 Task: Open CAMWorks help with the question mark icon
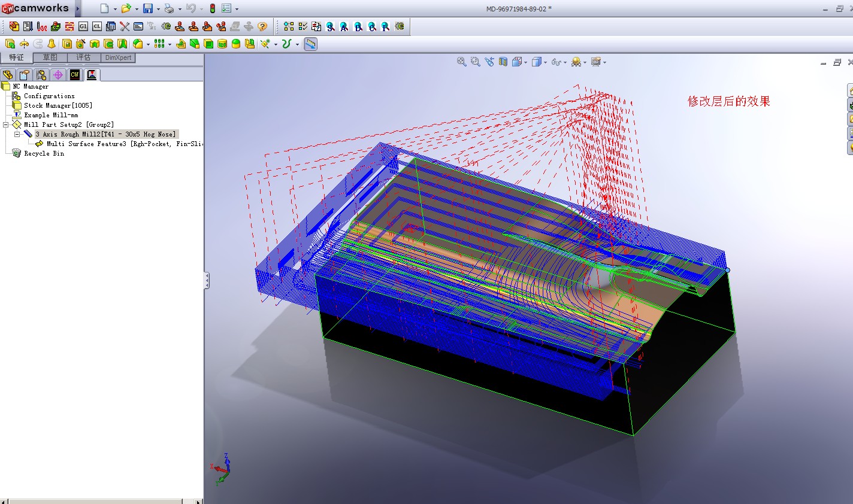pos(262,26)
